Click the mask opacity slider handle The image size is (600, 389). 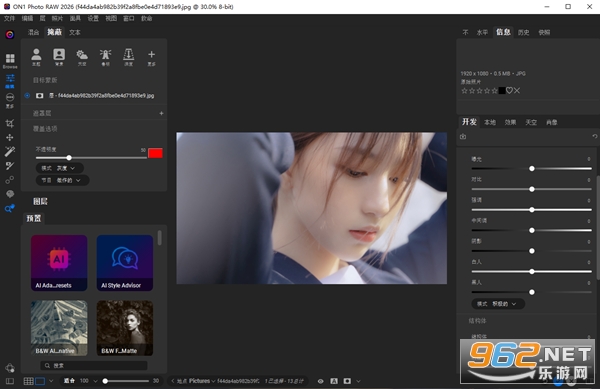69,158
